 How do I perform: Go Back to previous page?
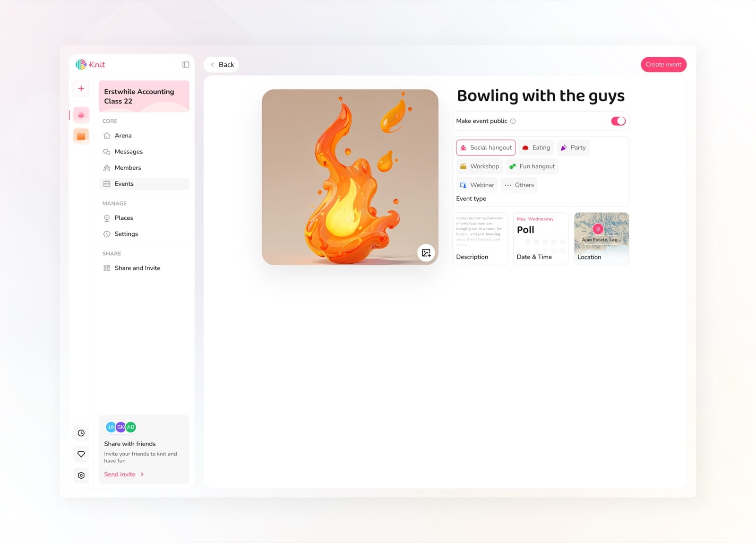221,65
